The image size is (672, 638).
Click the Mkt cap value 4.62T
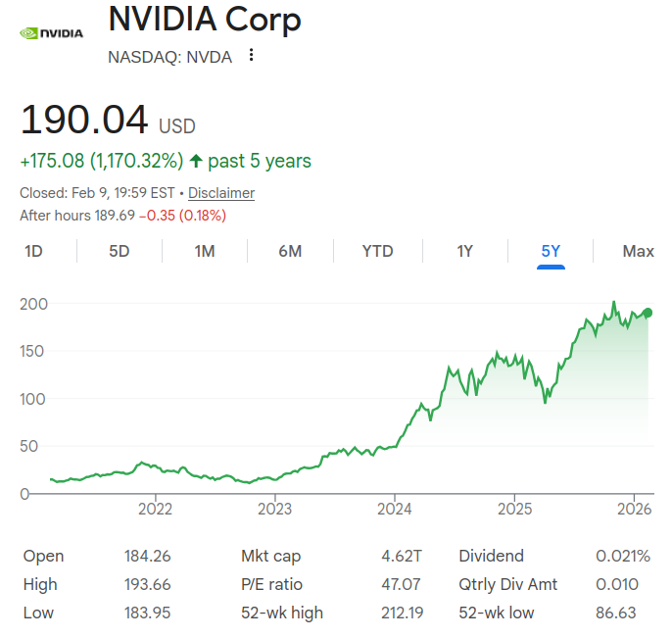pyautogui.click(x=402, y=556)
